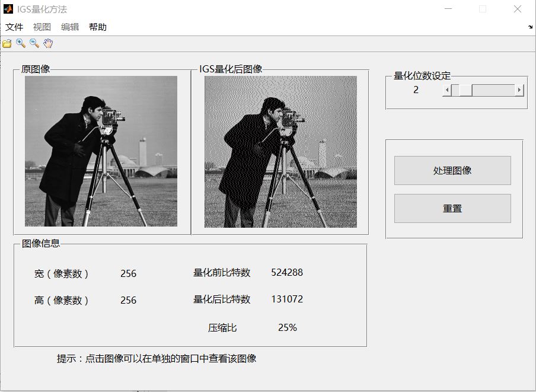Open the 原图像 cameraman picture

tap(101, 151)
